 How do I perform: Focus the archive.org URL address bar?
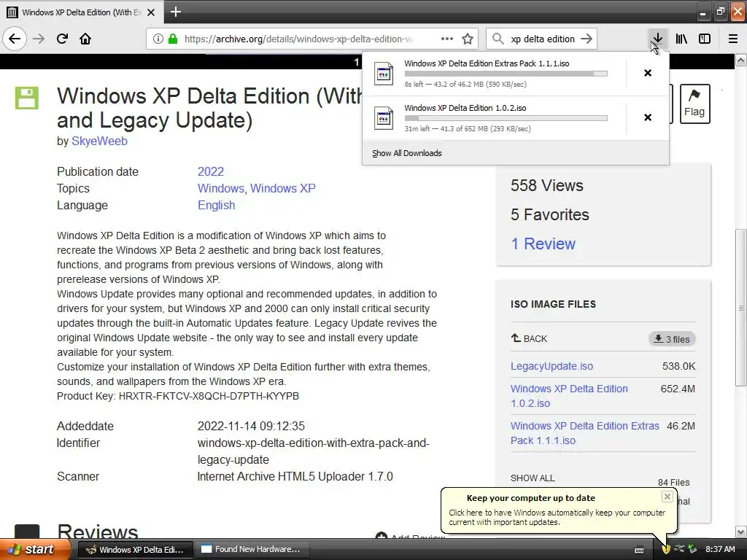[x=298, y=39]
